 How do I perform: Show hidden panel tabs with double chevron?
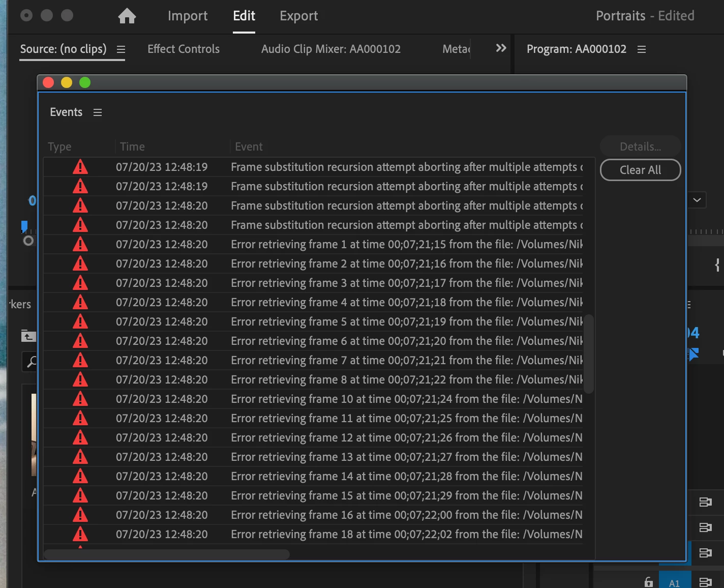pyautogui.click(x=501, y=48)
